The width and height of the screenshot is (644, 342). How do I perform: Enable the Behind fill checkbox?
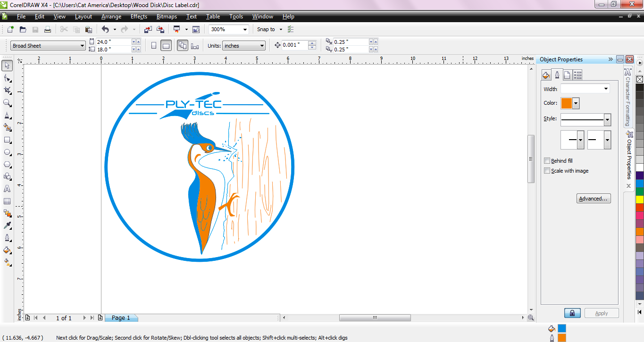[x=547, y=161]
